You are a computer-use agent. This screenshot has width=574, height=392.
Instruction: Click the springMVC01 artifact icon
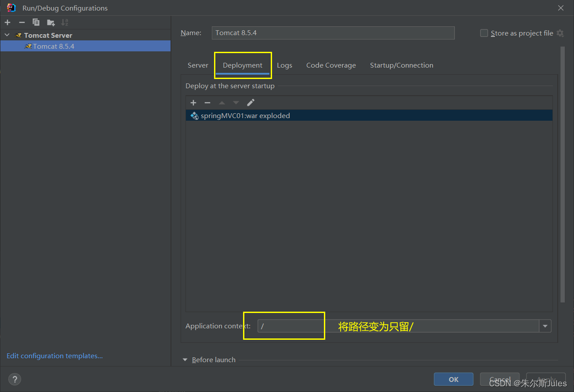click(x=194, y=116)
